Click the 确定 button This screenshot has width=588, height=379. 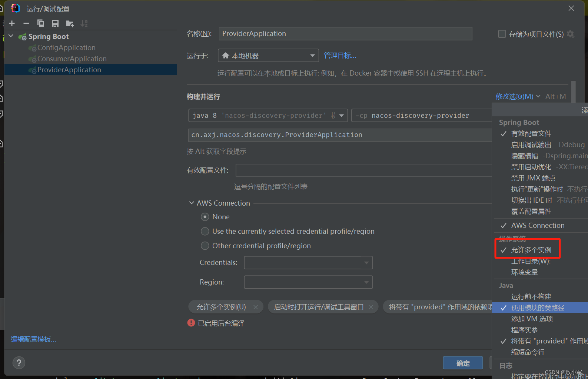pyautogui.click(x=463, y=363)
